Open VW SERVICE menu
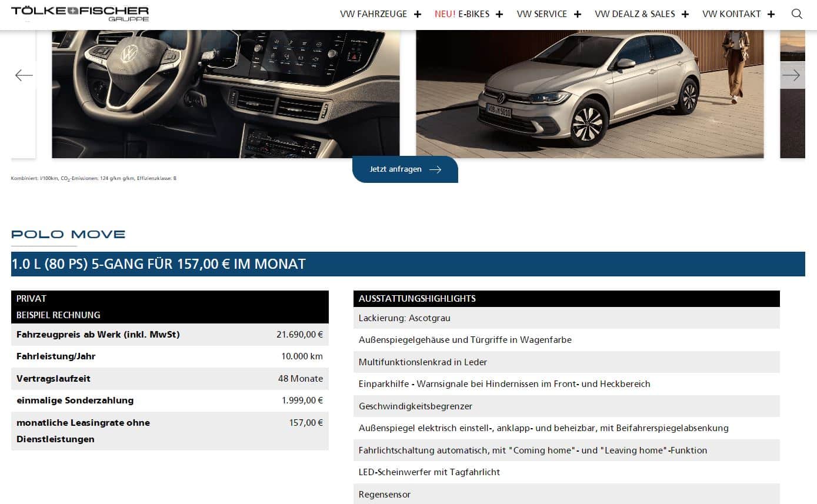Image resolution: width=817 pixels, height=504 pixels. click(542, 14)
